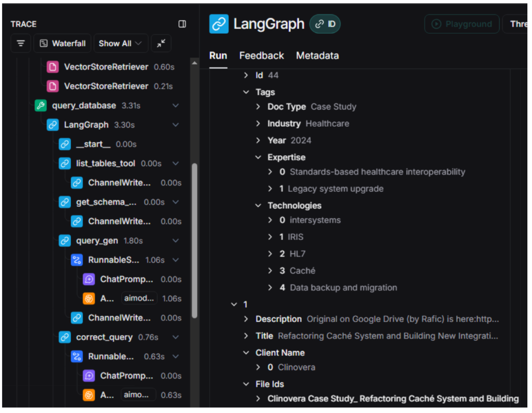Click the collapse-all arrows icon
The width and height of the screenshot is (532, 413).
pyautogui.click(x=161, y=44)
